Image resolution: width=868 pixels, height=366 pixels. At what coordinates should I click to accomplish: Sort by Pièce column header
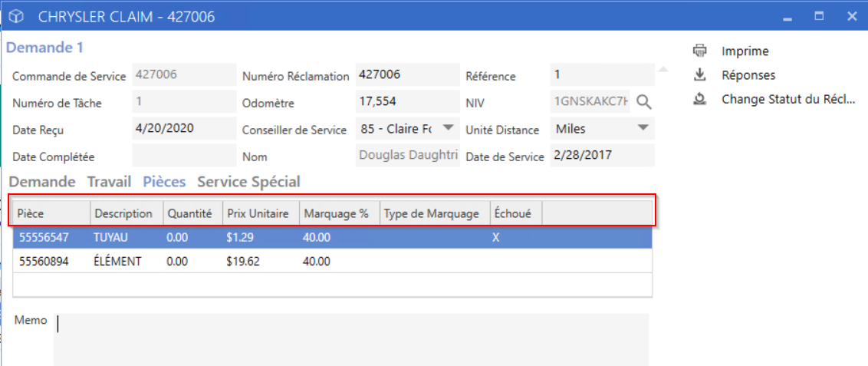coord(51,213)
